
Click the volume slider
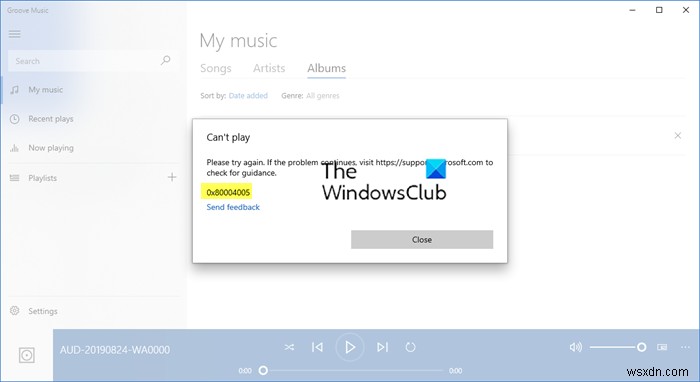pos(618,347)
